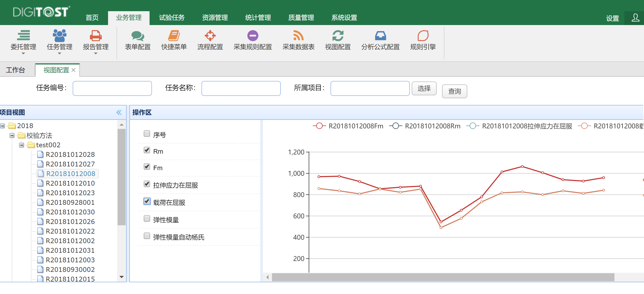
Task: Uncheck the Rm checkbox
Action: (x=147, y=150)
